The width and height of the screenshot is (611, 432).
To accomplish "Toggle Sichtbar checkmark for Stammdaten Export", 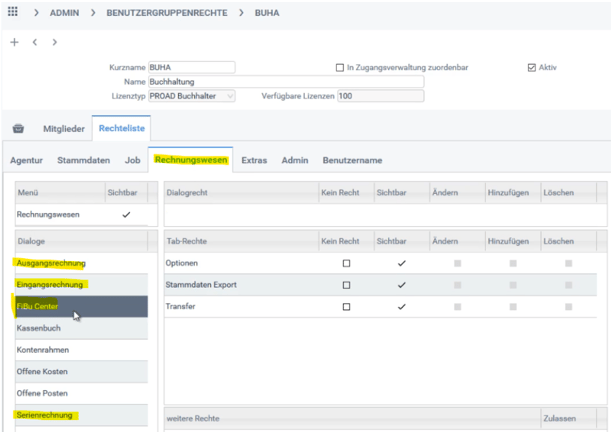I will point(401,285).
